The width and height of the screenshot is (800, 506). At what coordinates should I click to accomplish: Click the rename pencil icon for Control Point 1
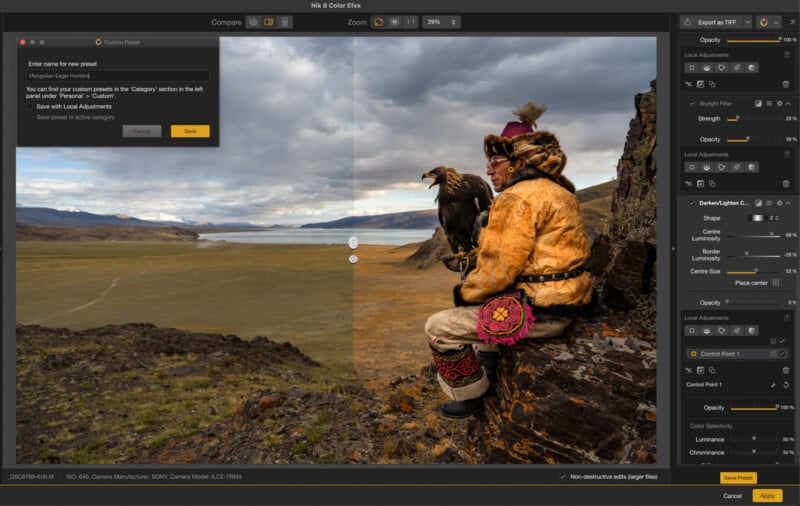772,385
